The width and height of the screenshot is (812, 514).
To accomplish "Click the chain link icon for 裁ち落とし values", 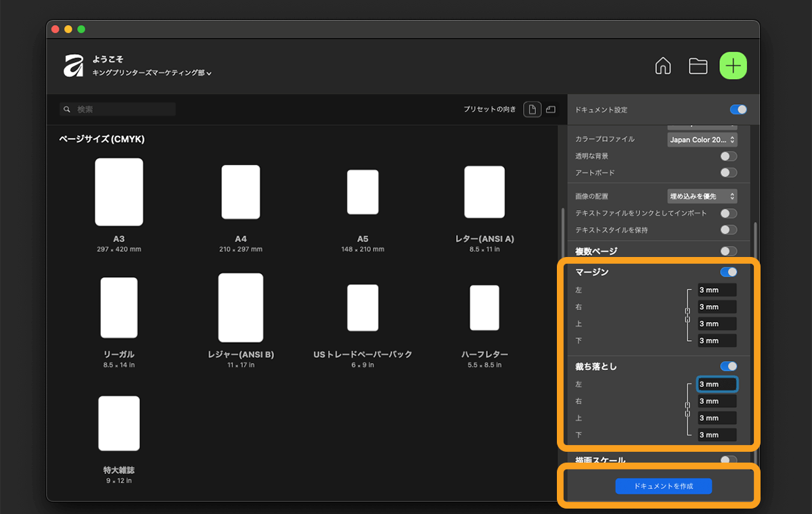I will 687,409.
